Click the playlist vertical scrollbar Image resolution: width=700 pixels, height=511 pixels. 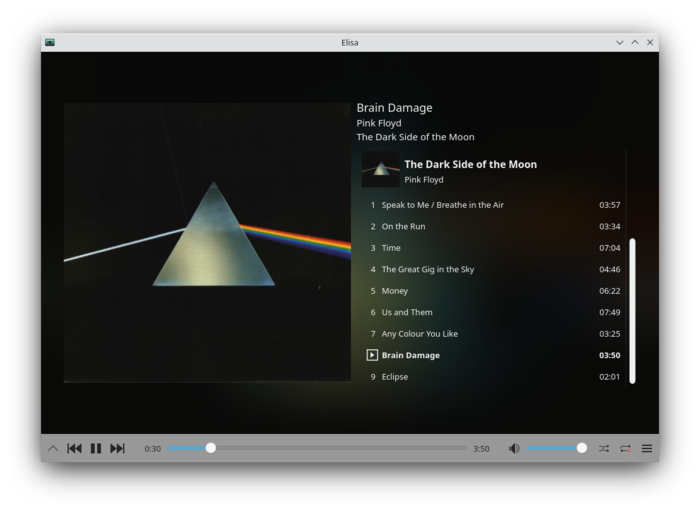632,311
